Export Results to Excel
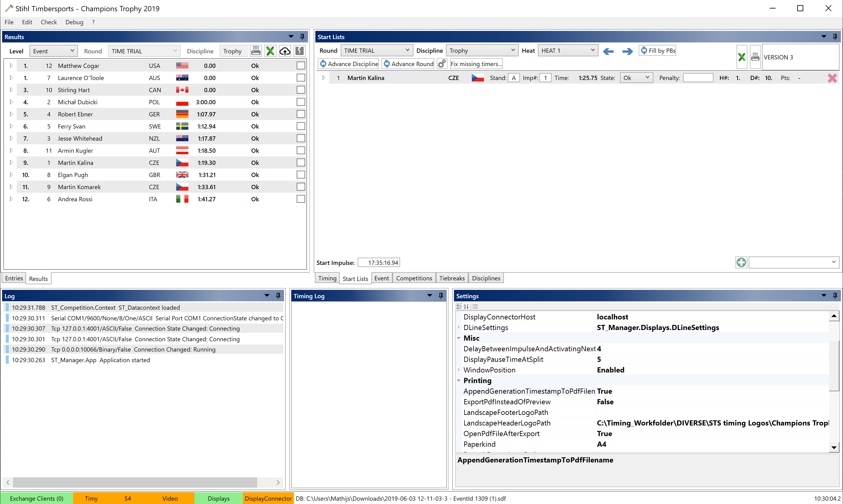Viewport: 843px width, 504px height. pyautogui.click(x=270, y=51)
